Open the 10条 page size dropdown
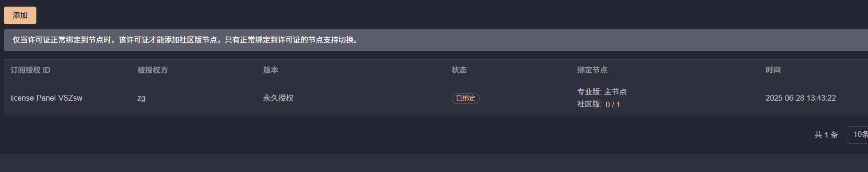Screen dimensions: 868x172 858,135
